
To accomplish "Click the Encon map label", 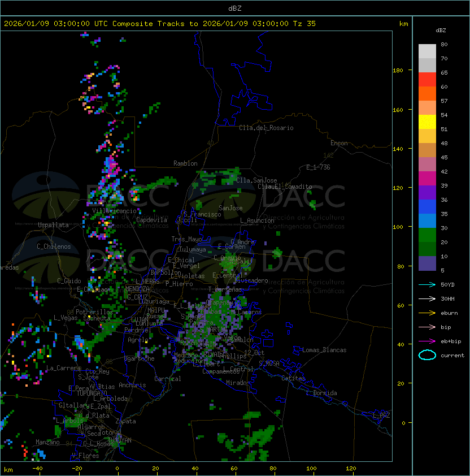I will tap(339, 143).
